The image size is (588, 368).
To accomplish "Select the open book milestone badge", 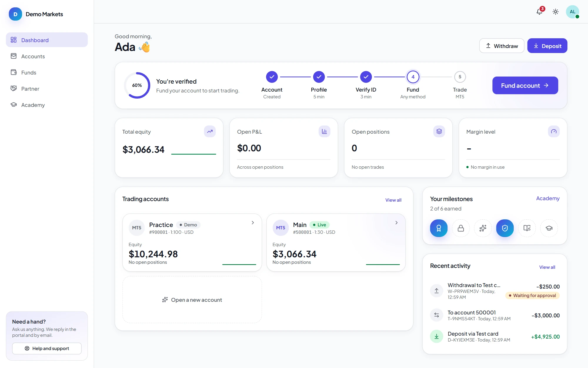I will 527,228.
